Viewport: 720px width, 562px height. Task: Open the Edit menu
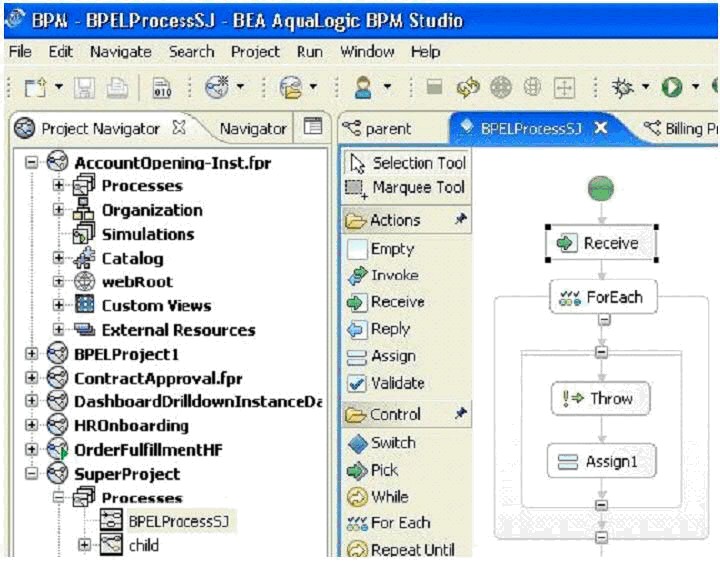coord(61,51)
